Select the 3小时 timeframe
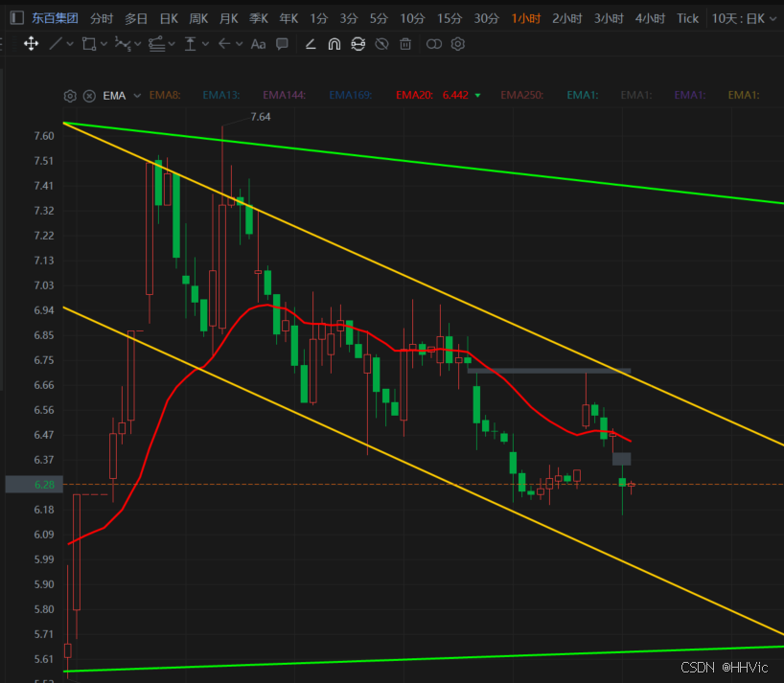This screenshot has height=683, width=784. [609, 19]
